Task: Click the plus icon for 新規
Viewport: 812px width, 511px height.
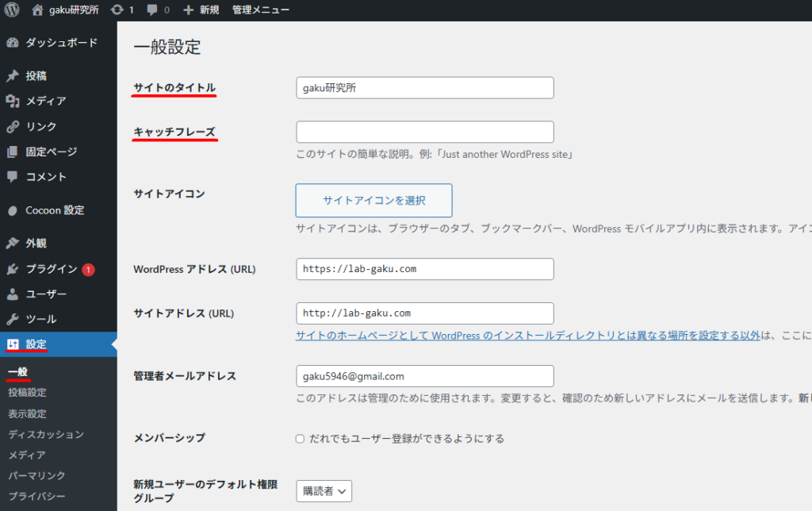Action: pos(188,10)
